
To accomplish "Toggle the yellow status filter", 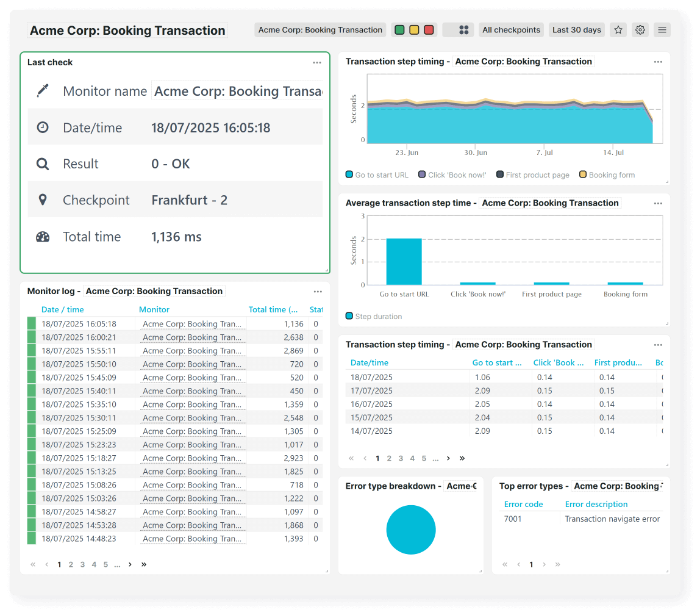I will (414, 30).
